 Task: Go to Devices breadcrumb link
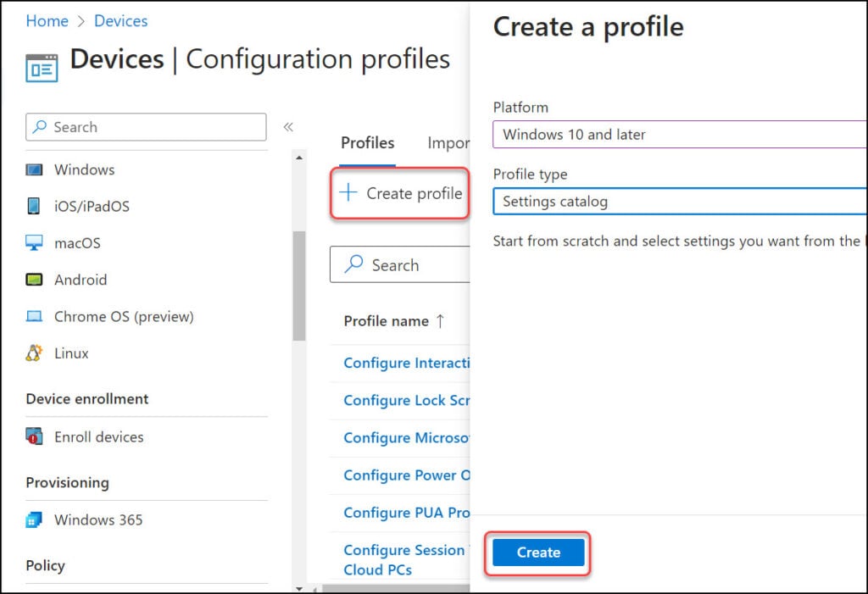(120, 21)
